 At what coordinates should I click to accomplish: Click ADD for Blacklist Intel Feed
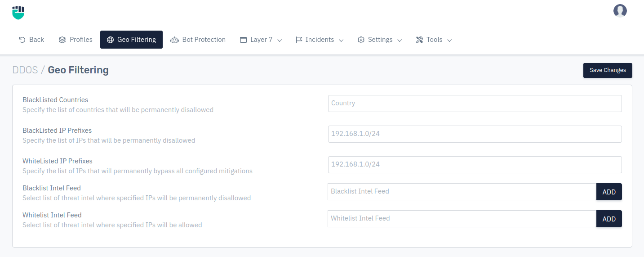609,192
